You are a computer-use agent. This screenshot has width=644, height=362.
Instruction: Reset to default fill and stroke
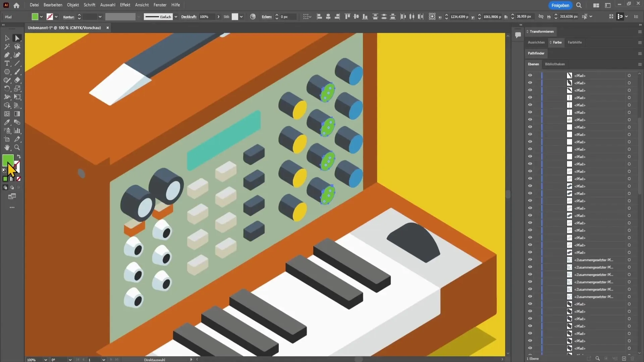(4, 171)
